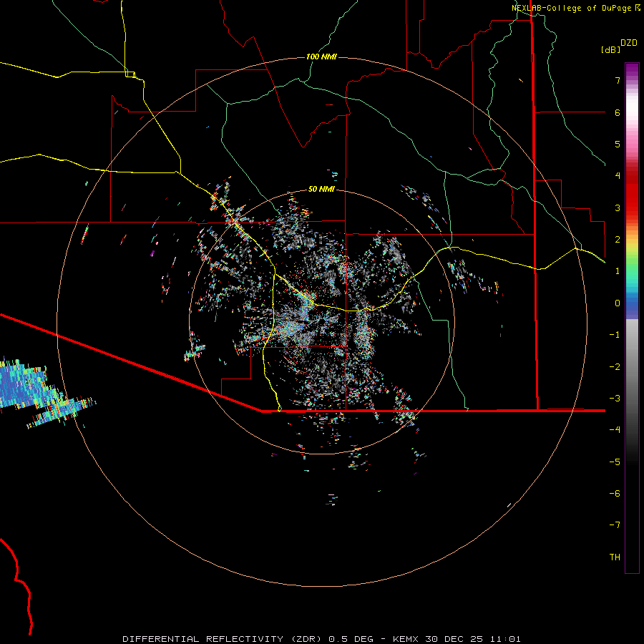Click the '7' value on color scale

pyautogui.click(x=618, y=80)
